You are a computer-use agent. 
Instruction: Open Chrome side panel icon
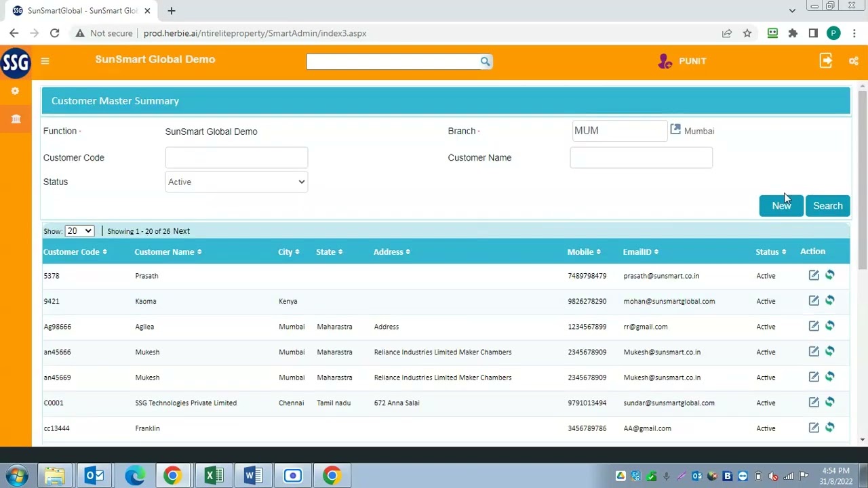click(813, 33)
